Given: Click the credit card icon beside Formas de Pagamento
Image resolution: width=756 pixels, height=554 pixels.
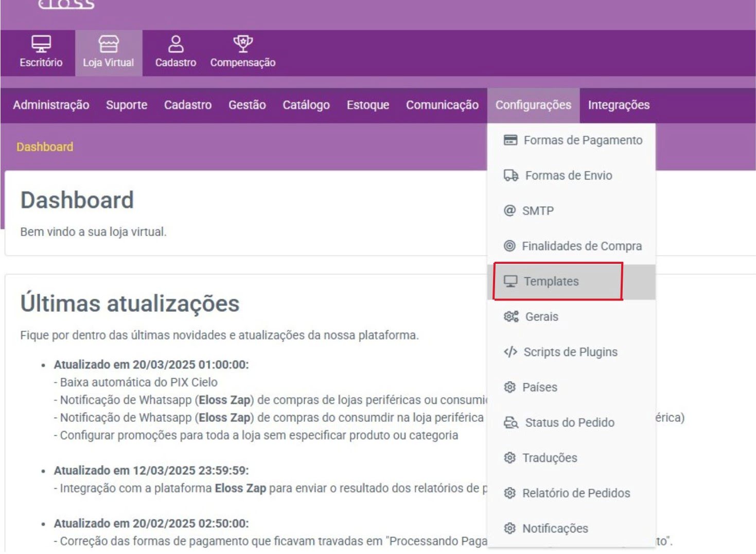Looking at the screenshot, I should (511, 140).
